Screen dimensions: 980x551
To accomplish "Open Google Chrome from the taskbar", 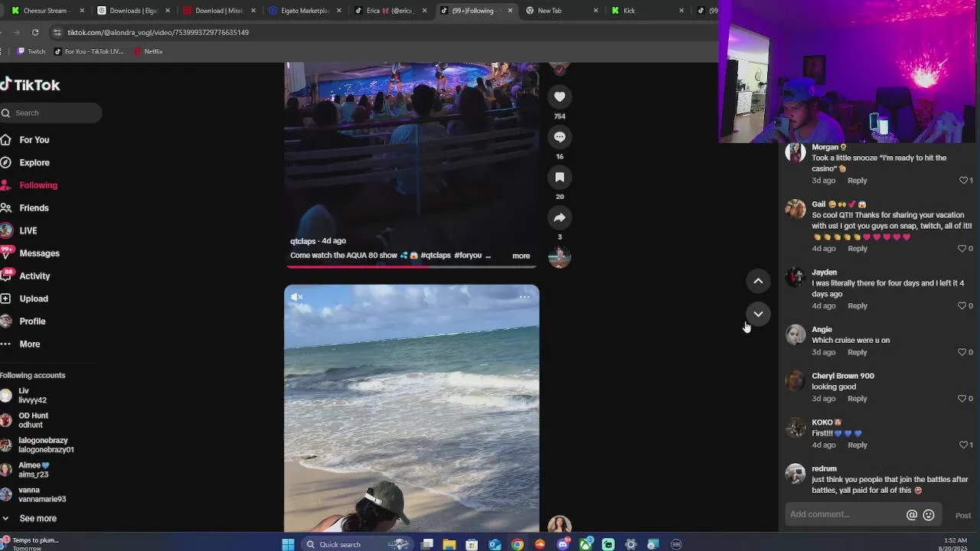I will (518, 544).
